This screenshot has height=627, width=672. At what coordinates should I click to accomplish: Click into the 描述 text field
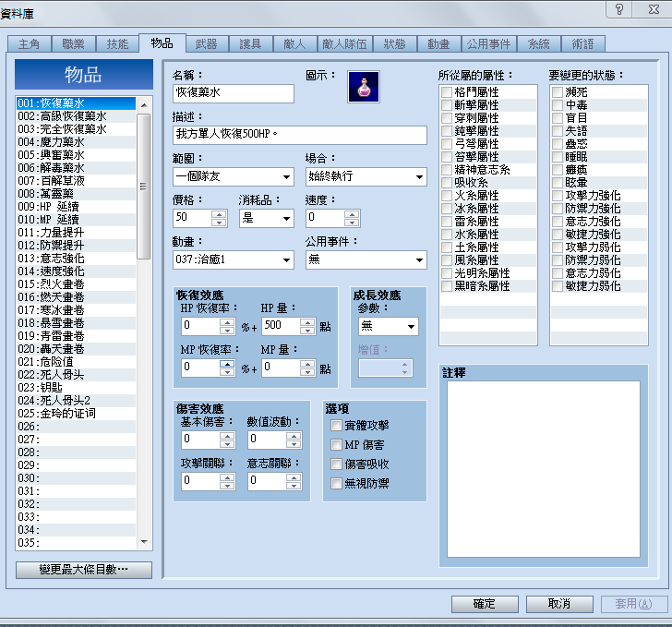300,135
